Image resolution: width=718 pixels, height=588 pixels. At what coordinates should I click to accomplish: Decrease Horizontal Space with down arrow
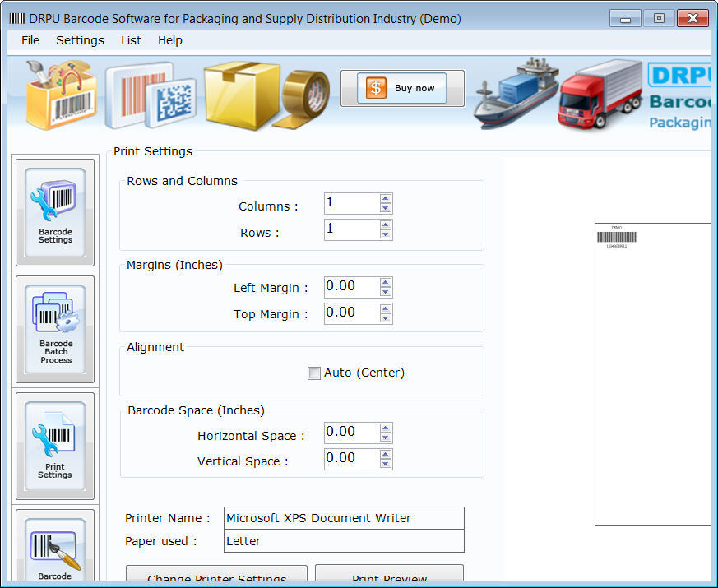(x=386, y=438)
